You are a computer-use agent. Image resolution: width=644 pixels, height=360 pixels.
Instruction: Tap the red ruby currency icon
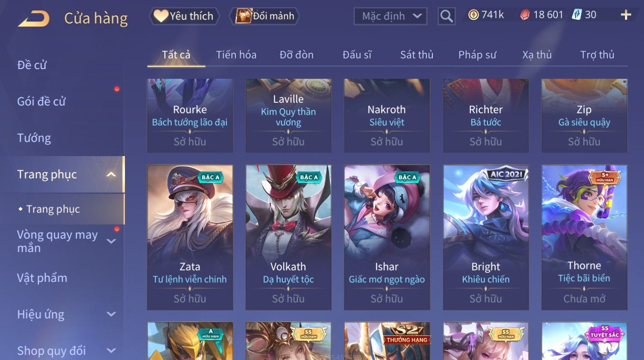525,15
